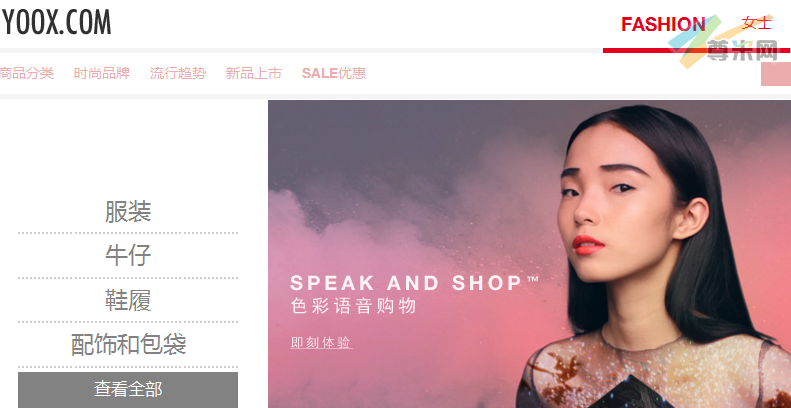Choose the 牛仔 category

[x=128, y=255]
